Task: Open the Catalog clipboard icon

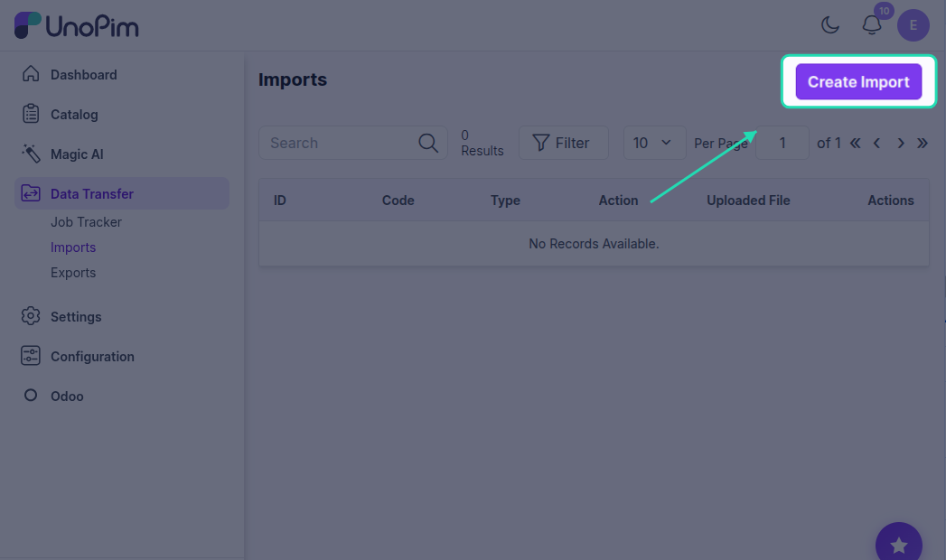Action: click(30, 113)
